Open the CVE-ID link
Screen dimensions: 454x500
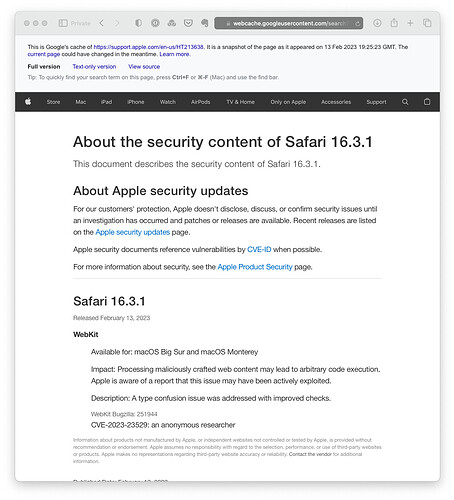pyautogui.click(x=259, y=249)
